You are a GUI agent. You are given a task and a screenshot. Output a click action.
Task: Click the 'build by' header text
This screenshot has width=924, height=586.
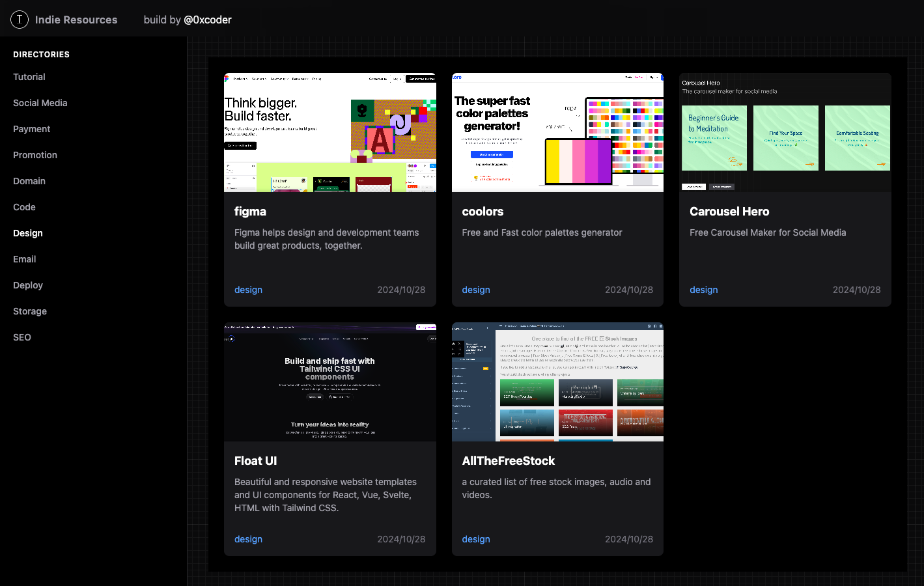coord(162,20)
